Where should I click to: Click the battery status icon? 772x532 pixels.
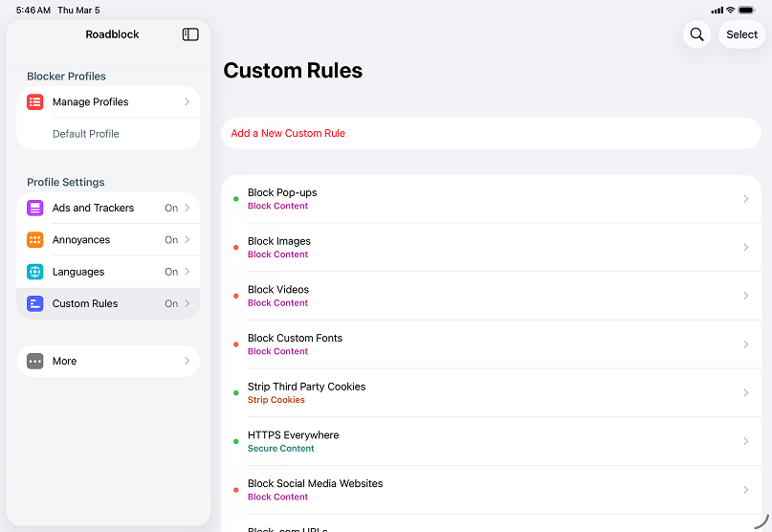click(747, 10)
